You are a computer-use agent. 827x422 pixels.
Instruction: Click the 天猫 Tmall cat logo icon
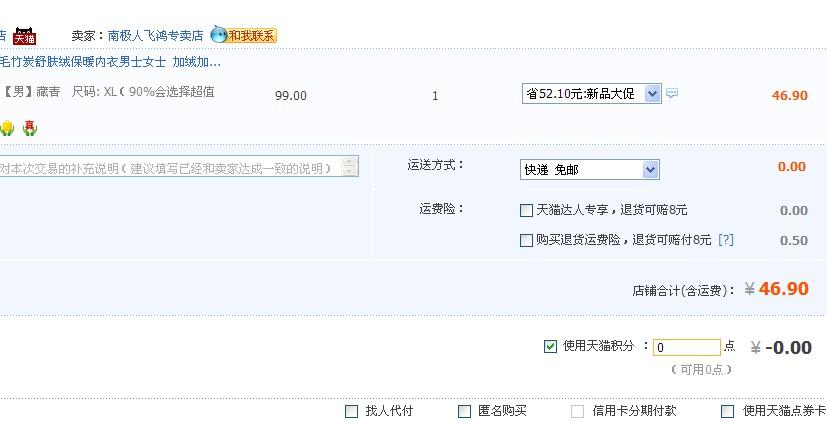pyautogui.click(x=24, y=36)
